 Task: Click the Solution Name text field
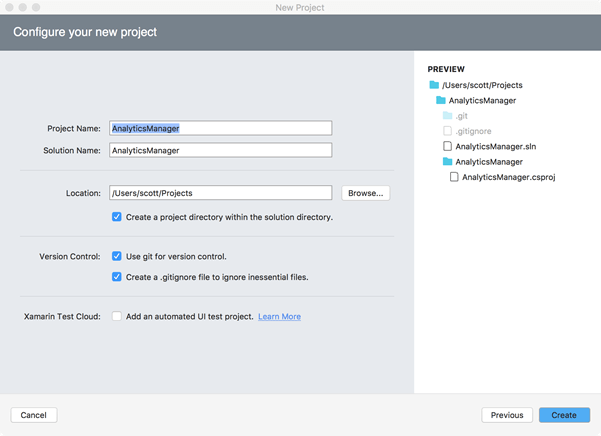click(x=220, y=150)
